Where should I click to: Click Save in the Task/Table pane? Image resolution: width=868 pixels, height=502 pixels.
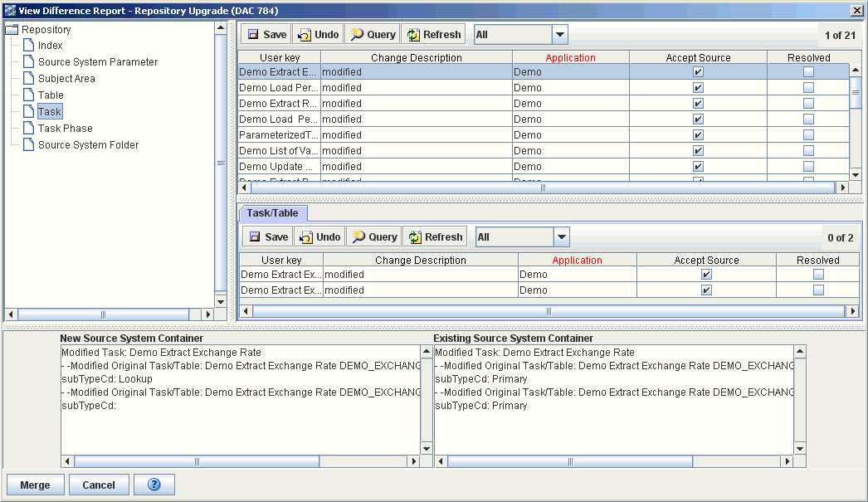point(268,236)
